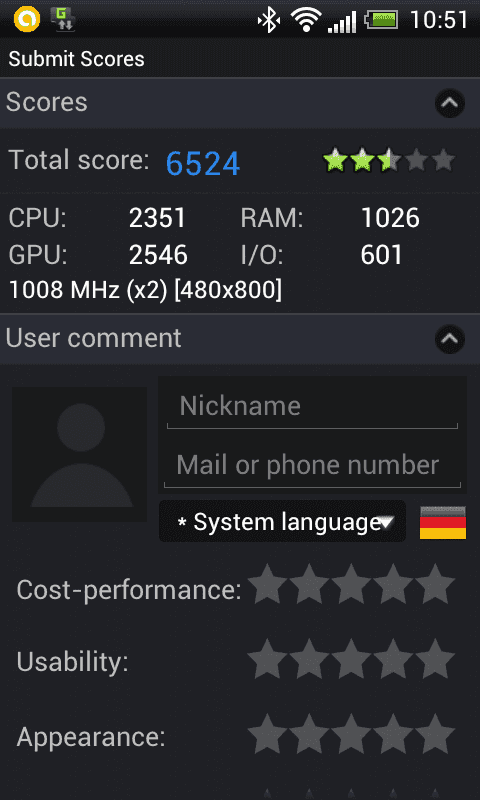Image resolution: width=480 pixels, height=800 pixels.
Task: Tap the green data transfer notification icon
Action: pos(64,19)
